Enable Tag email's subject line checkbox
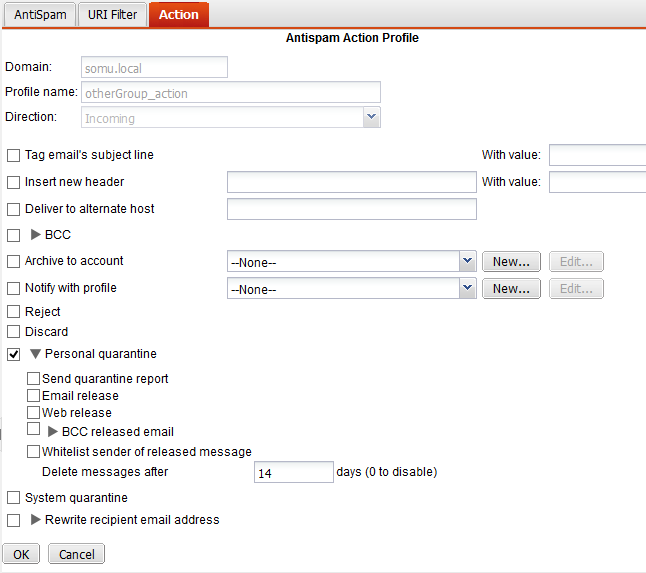646x573 pixels. coord(13,156)
